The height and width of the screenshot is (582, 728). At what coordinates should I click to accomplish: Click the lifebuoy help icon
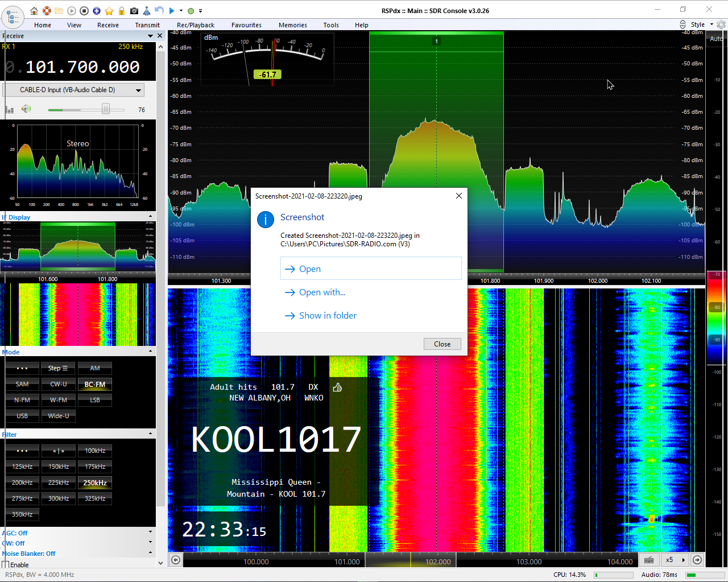47,11
